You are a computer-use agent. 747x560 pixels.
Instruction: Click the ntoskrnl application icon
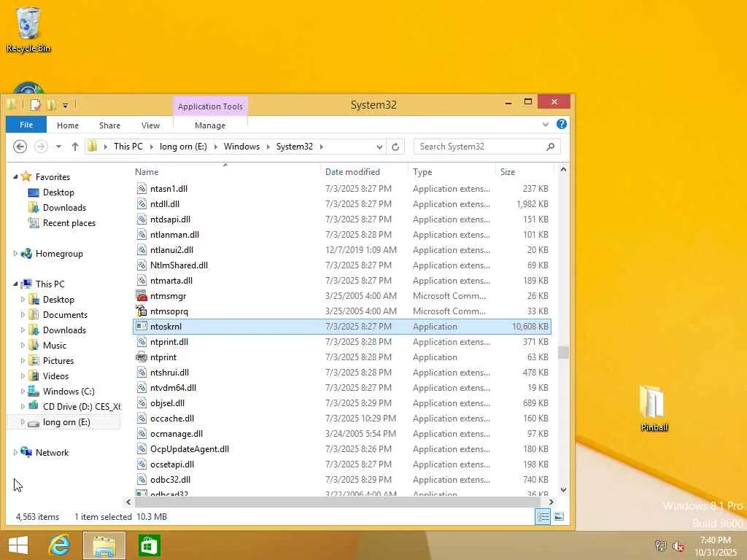pos(141,326)
